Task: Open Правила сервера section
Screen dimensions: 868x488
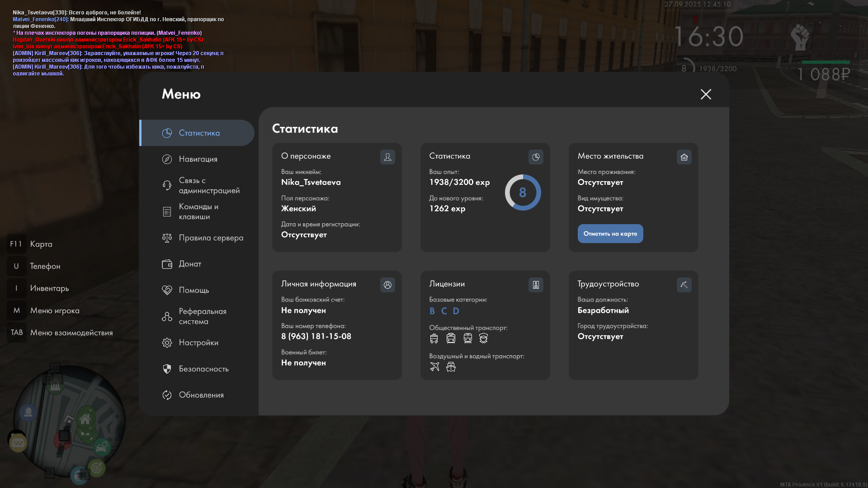Action: [210, 238]
